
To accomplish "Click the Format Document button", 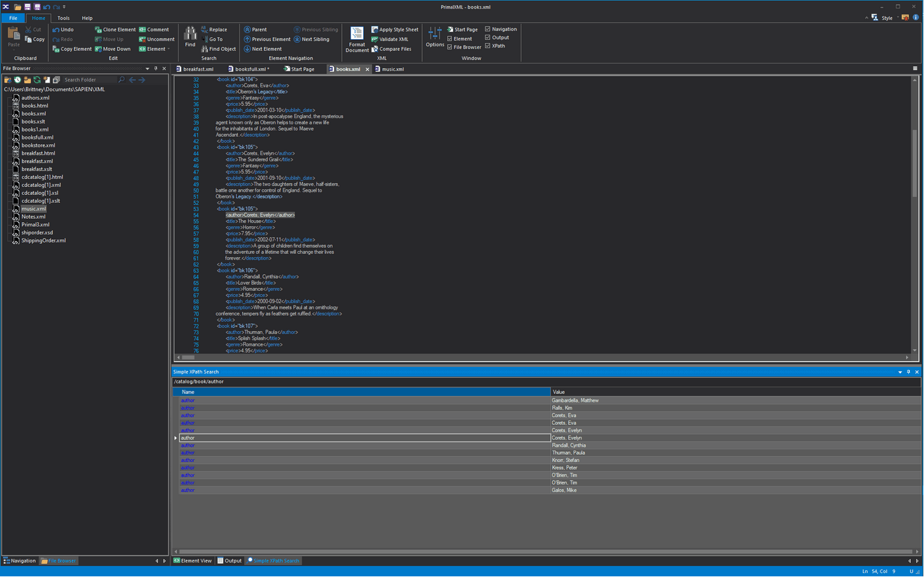I will pyautogui.click(x=357, y=40).
